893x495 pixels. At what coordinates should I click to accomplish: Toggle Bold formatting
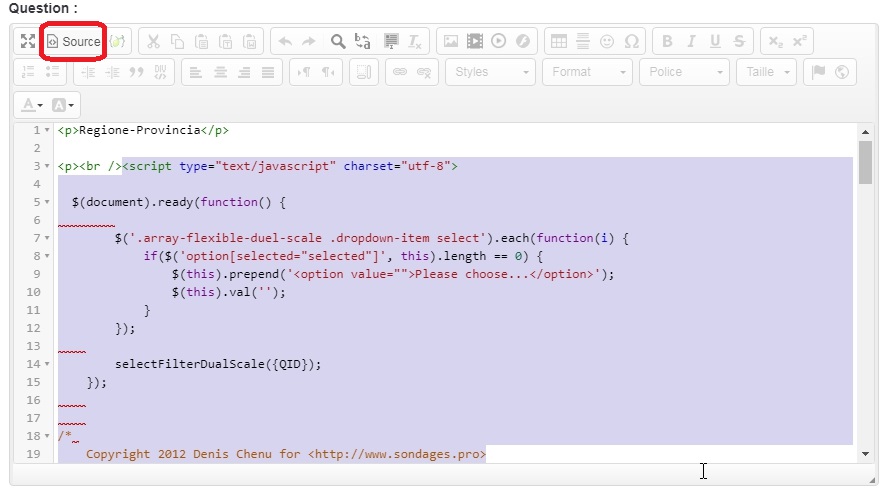667,41
